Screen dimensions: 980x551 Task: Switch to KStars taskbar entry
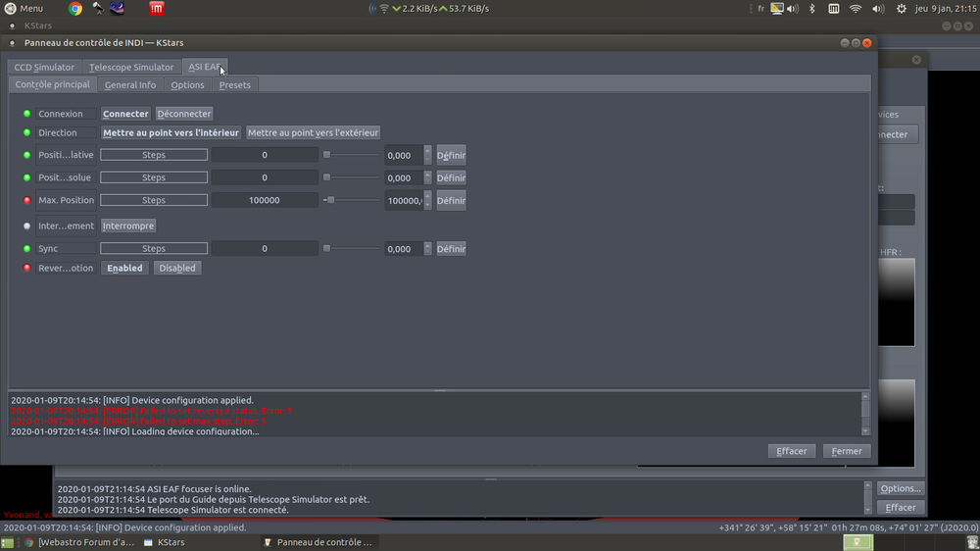pos(165,542)
